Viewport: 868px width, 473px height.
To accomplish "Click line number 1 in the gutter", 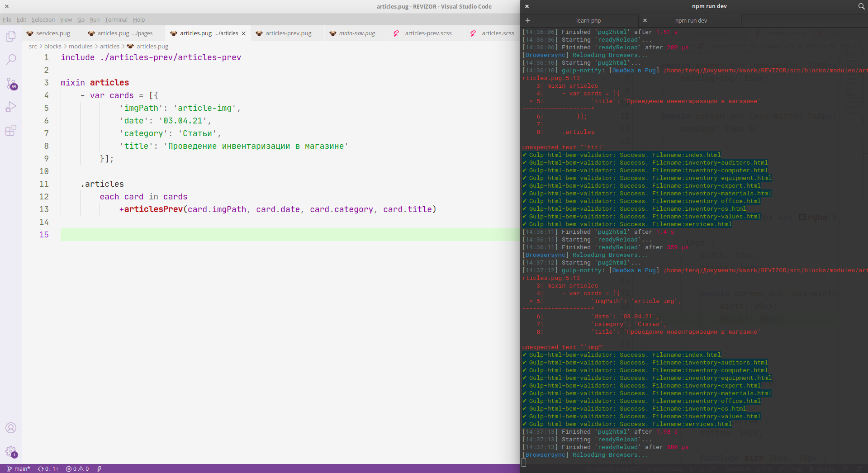I will [x=46, y=57].
